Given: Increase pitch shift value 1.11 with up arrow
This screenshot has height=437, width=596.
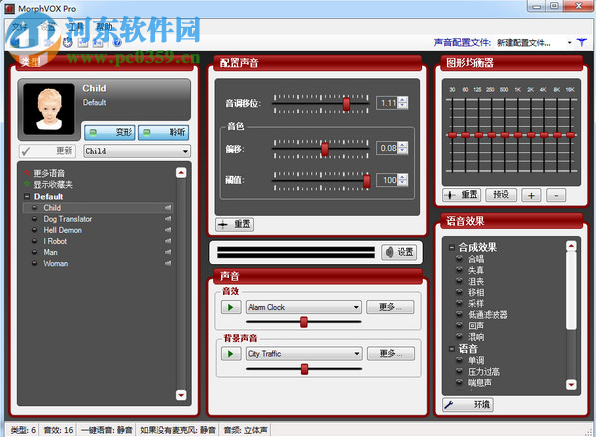Looking at the screenshot, I should [403, 100].
